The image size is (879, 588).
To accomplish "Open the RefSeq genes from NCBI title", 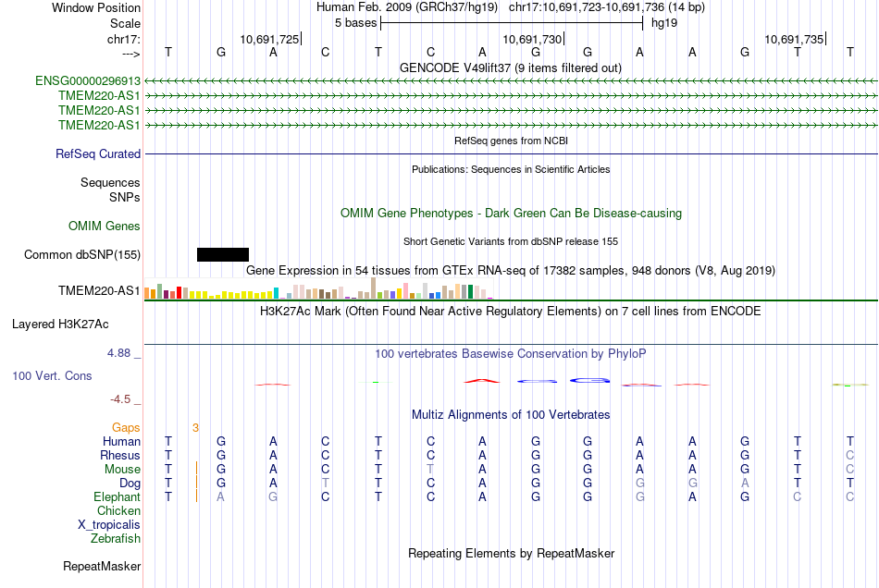I will (x=511, y=141).
